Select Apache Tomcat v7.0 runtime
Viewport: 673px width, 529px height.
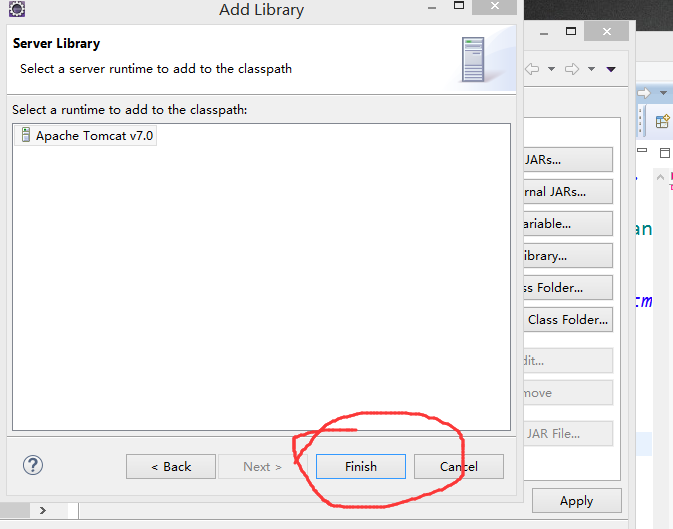[x=85, y=135]
